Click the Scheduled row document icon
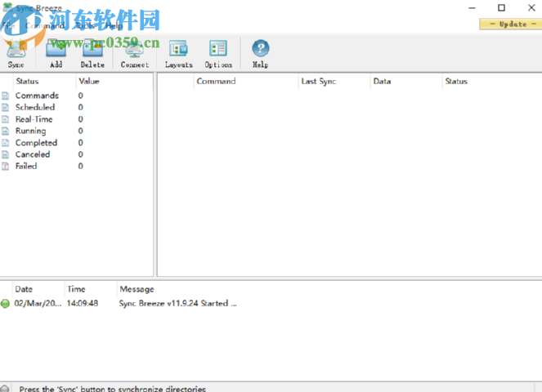This screenshot has height=392, width=542. [5, 108]
